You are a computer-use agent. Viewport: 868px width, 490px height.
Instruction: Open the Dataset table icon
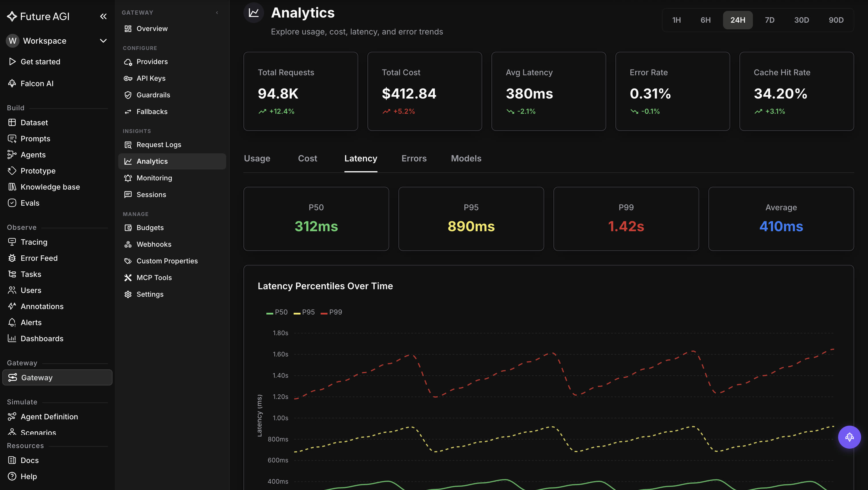[x=12, y=122]
